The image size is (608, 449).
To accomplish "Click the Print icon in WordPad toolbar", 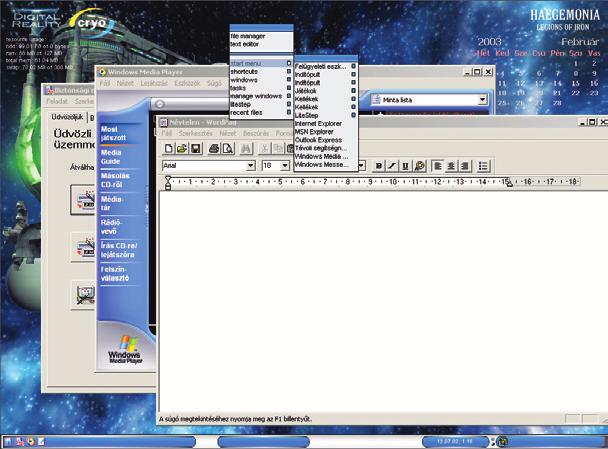I will tap(214, 148).
